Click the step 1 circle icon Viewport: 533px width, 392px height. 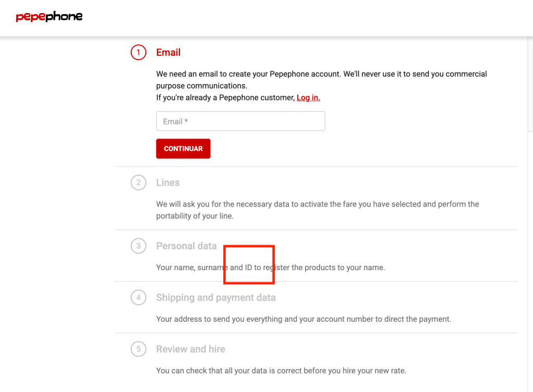click(138, 53)
